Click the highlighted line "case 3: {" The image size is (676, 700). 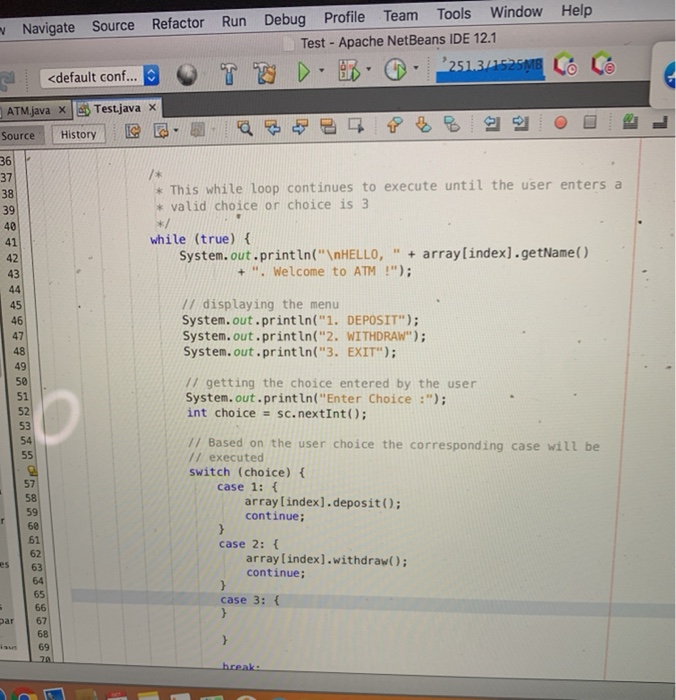pyautogui.click(x=250, y=600)
